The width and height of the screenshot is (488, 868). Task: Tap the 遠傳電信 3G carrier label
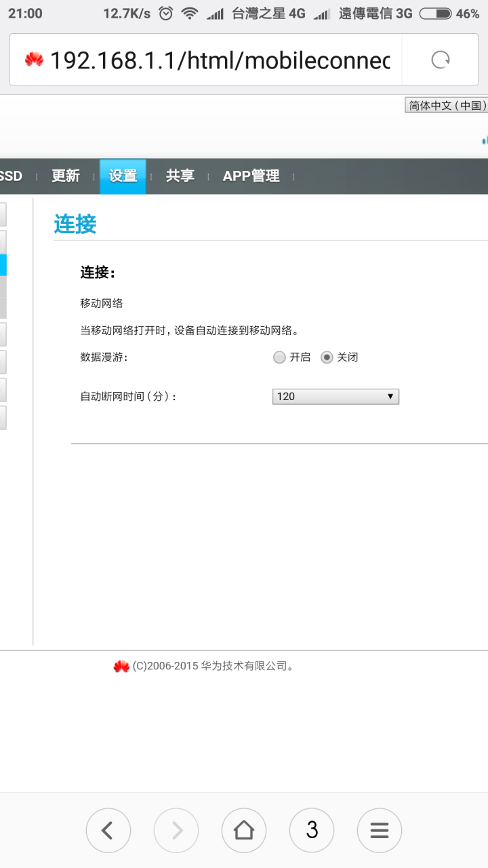(x=375, y=14)
